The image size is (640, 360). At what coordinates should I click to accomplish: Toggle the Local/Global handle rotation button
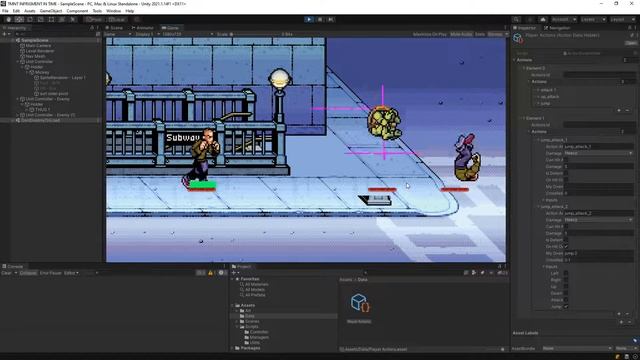[x=117, y=19]
